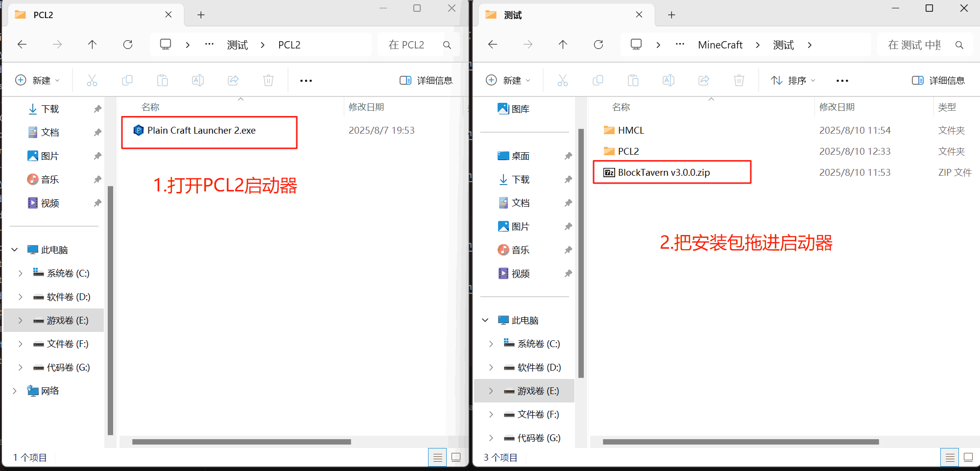Click search magnifier in 测试 window

(959, 45)
